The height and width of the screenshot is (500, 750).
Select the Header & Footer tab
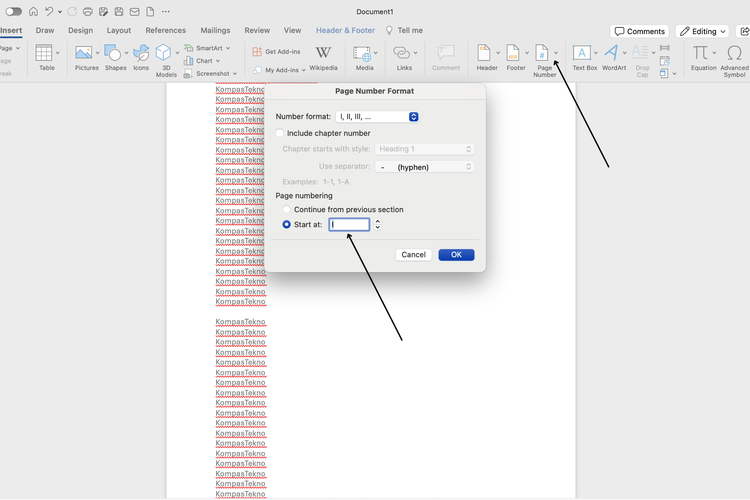[345, 31]
